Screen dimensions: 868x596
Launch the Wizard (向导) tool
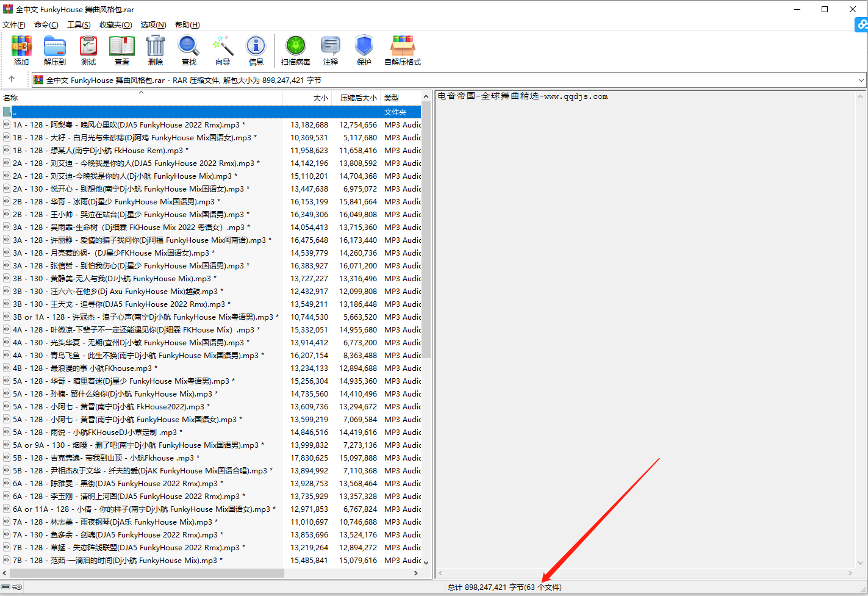(x=223, y=50)
